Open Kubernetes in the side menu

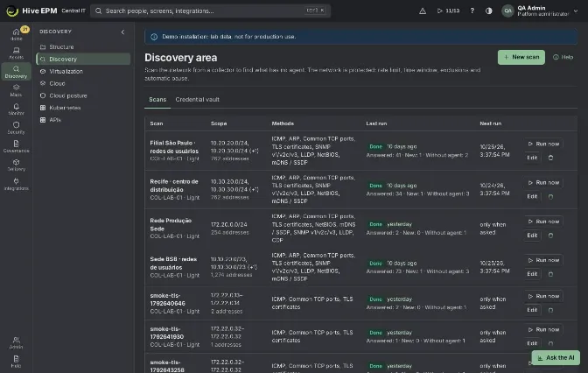pos(83,108)
